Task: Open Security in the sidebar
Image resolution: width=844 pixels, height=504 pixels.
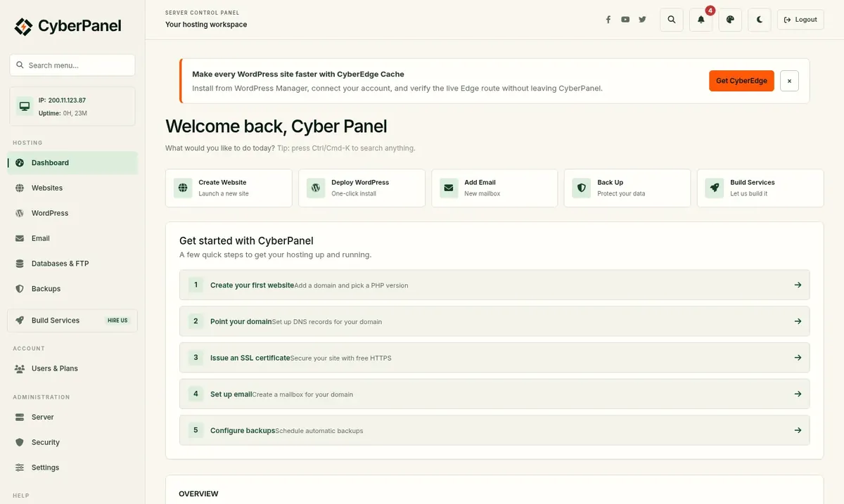Action: 72,442
